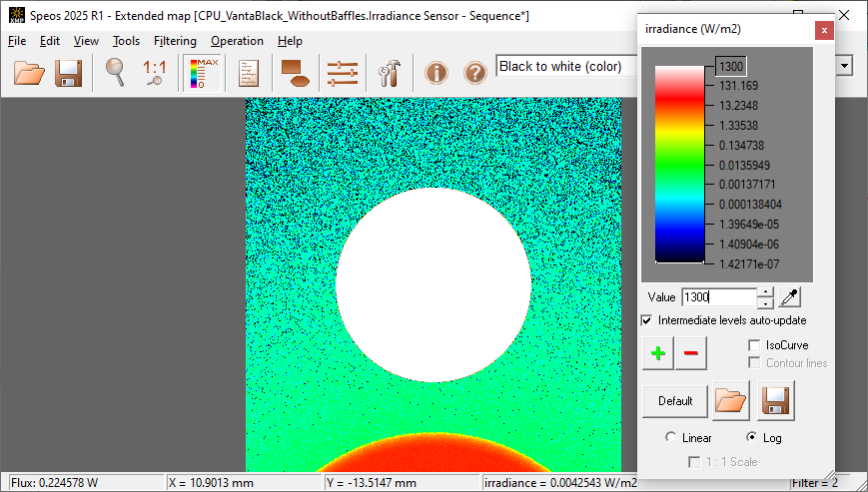The height and width of the screenshot is (492, 868).
Task: Open the Tools menu
Action: (x=126, y=41)
